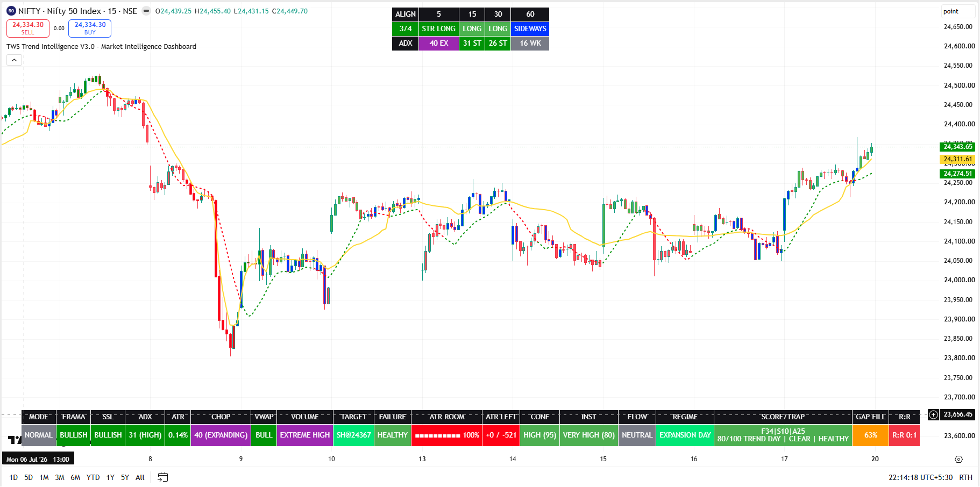Set the date range to 5Y
The width and height of the screenshot is (980, 487).
point(125,477)
